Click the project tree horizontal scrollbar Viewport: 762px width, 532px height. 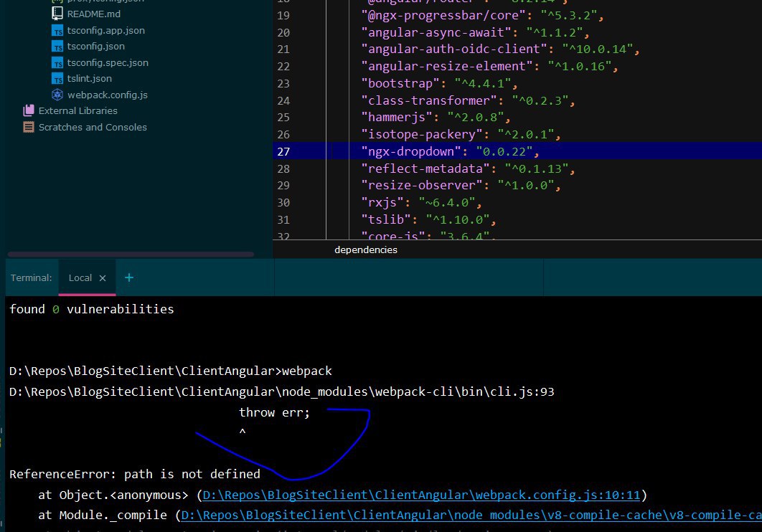[131, 255]
